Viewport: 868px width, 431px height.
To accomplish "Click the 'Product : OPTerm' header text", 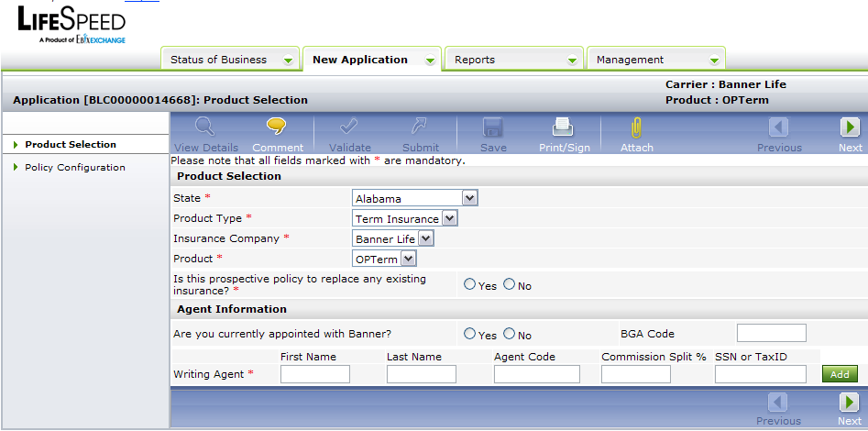I will click(x=717, y=100).
